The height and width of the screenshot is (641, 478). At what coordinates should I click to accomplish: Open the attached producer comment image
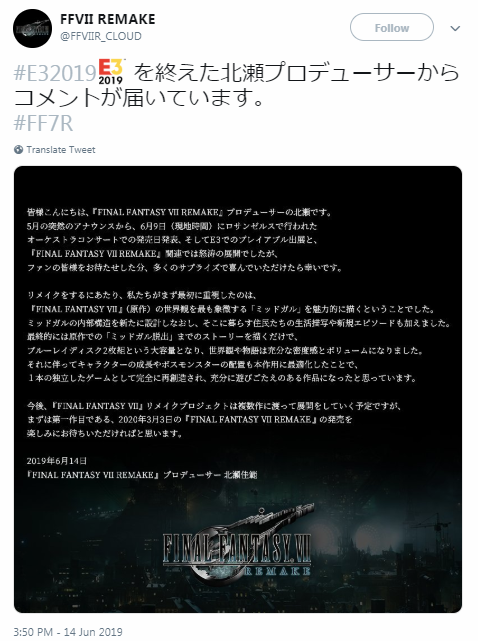pyautogui.click(x=238, y=389)
